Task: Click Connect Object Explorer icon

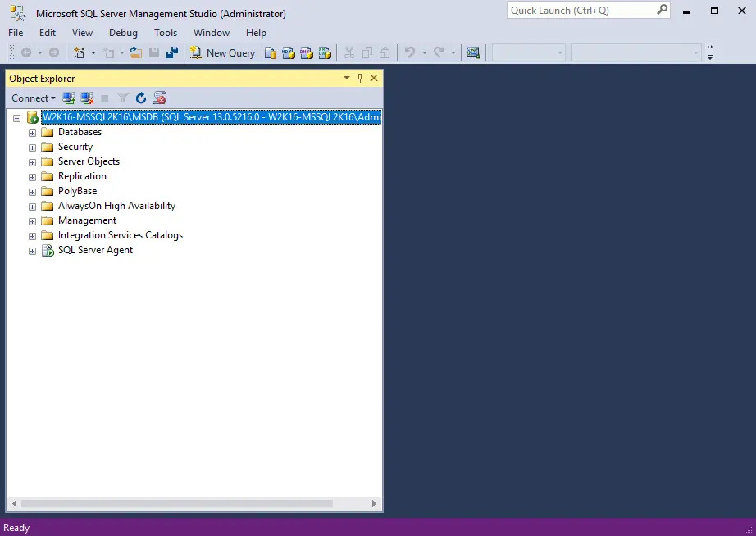Action: tap(70, 98)
